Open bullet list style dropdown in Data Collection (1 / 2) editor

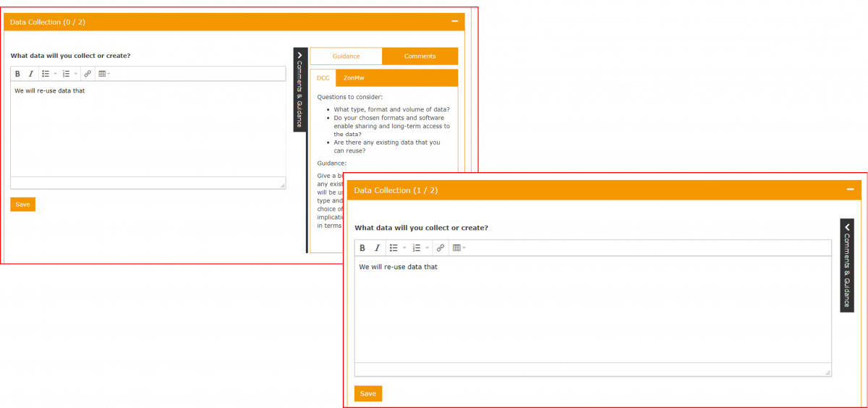[x=404, y=248]
